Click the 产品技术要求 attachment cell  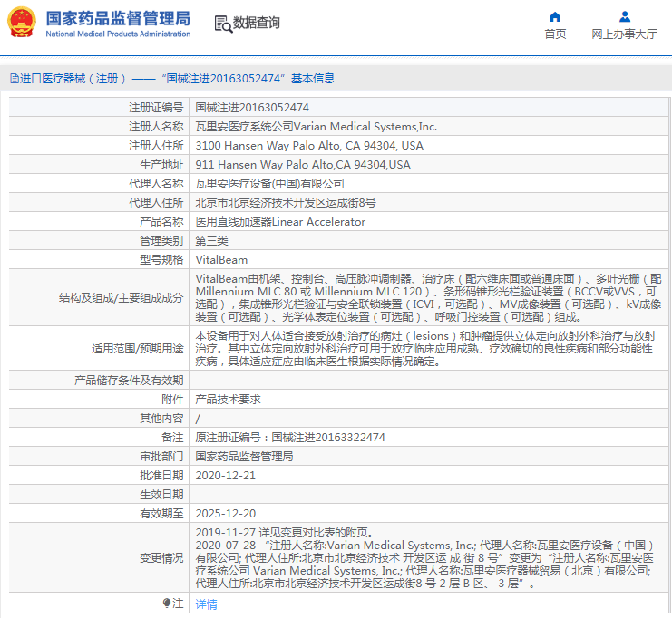[228, 399]
